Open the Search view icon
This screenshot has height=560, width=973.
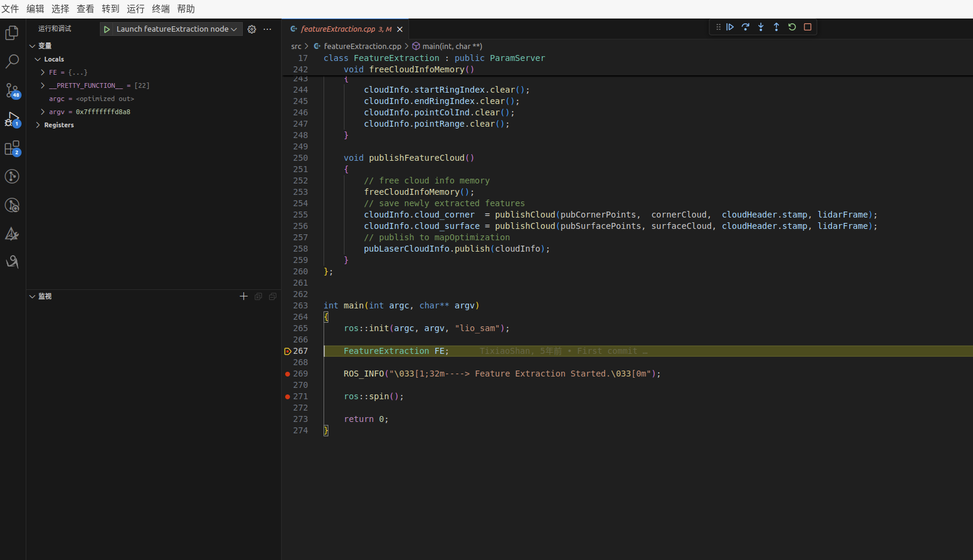click(x=12, y=62)
